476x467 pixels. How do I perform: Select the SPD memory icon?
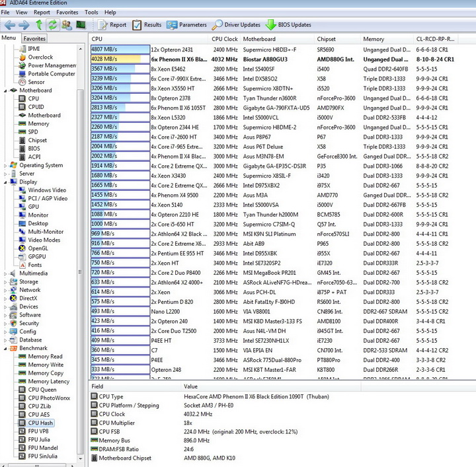point(22,132)
